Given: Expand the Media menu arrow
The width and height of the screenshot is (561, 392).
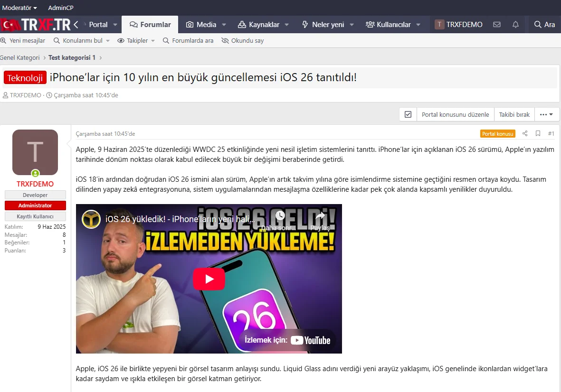Looking at the screenshot, I should [x=224, y=25].
